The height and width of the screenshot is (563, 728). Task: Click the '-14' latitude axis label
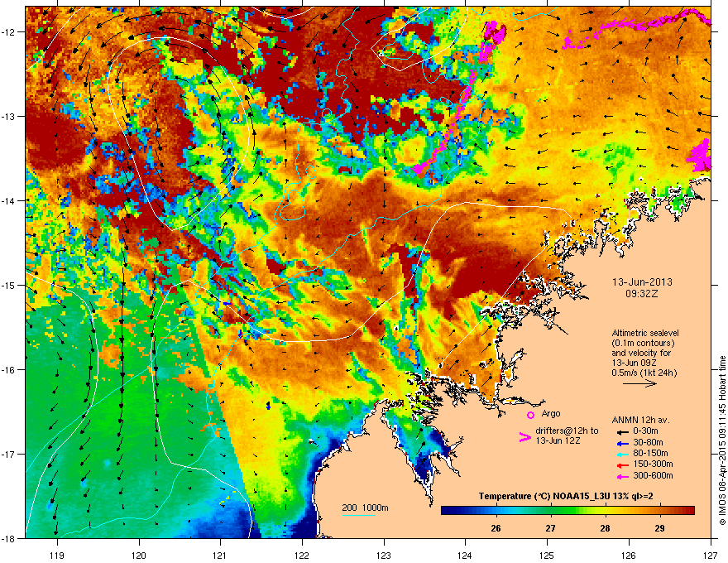8,200
